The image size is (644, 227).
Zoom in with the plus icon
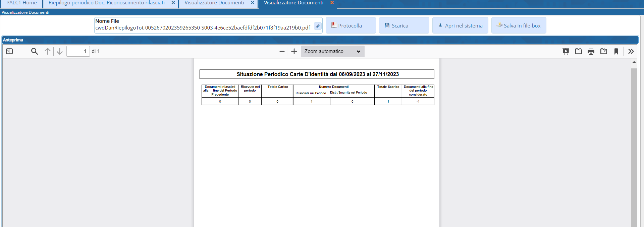(294, 51)
